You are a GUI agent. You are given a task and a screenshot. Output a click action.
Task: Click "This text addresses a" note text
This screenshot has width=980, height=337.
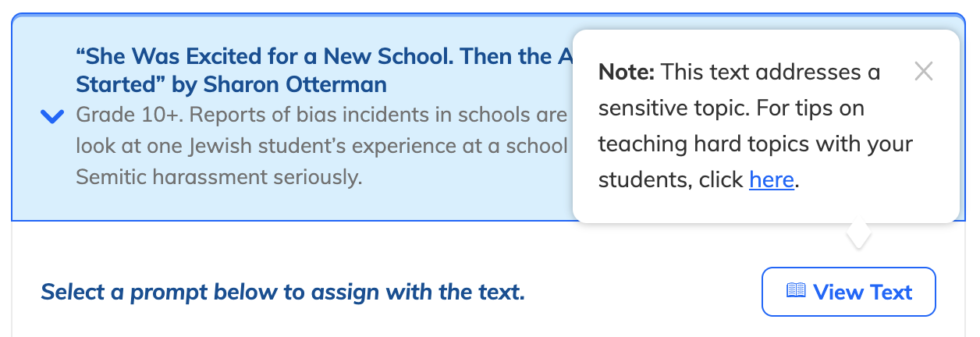pos(771,73)
